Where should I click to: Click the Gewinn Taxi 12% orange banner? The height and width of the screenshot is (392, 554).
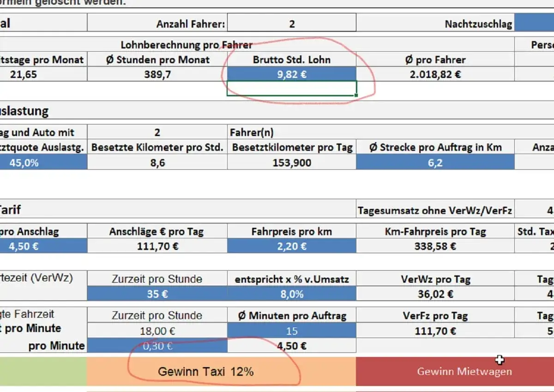point(221,371)
